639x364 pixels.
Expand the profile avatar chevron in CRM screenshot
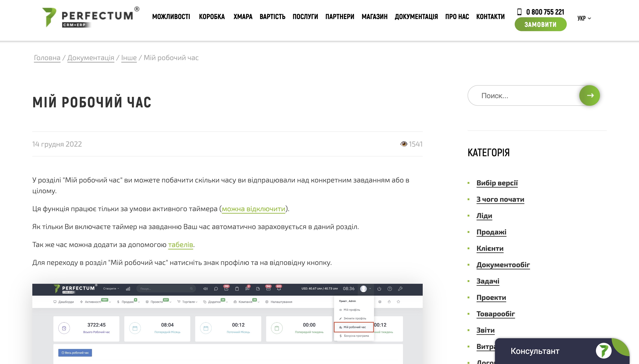tap(370, 288)
